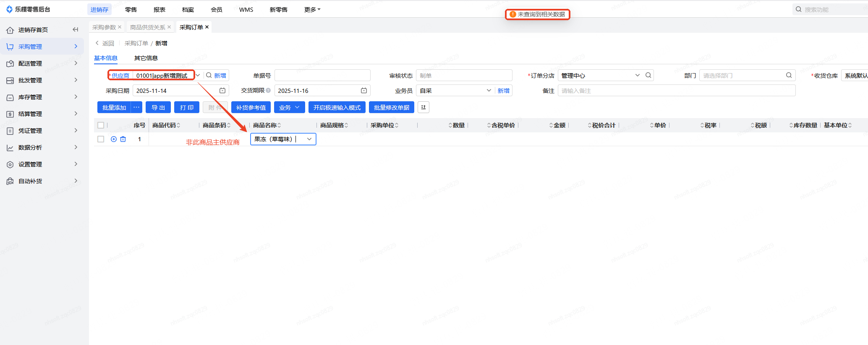Toggle the select-all checkbox in table header
The width and height of the screenshot is (868, 345).
coord(101,125)
